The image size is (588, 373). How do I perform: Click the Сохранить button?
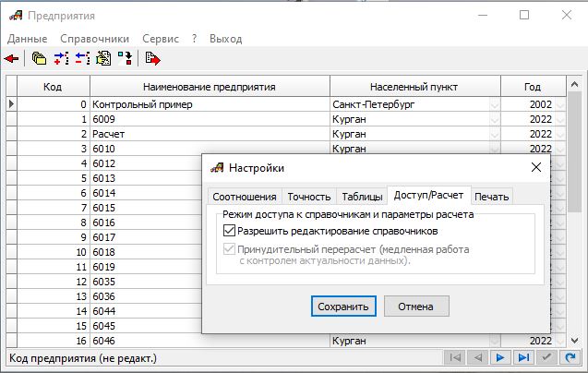point(342,306)
